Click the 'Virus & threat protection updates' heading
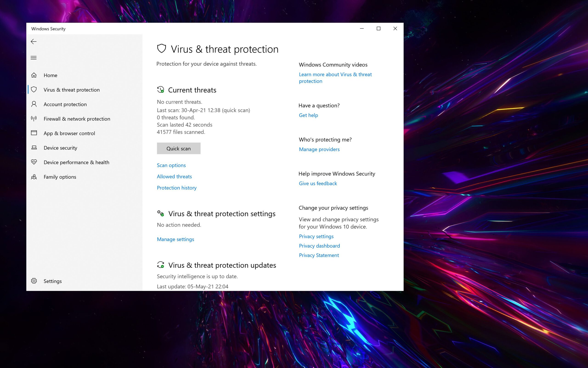588x368 pixels. click(222, 265)
